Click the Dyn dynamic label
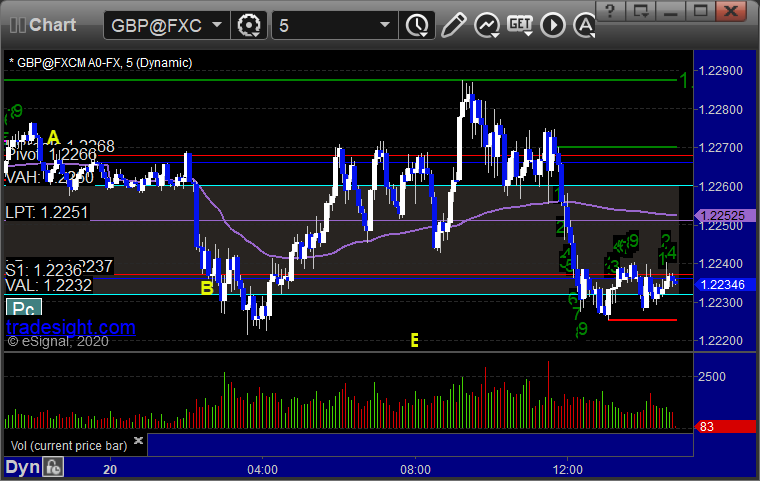 22,467
